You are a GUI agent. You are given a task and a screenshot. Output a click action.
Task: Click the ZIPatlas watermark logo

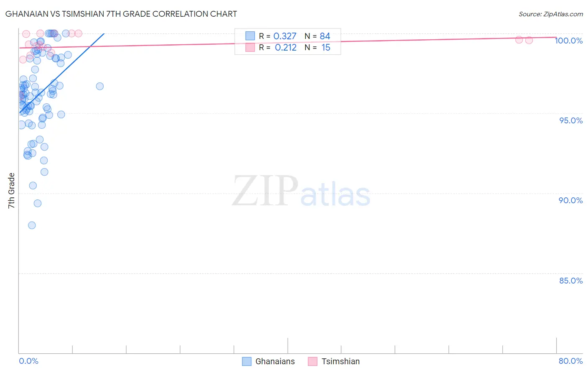pyautogui.click(x=301, y=192)
